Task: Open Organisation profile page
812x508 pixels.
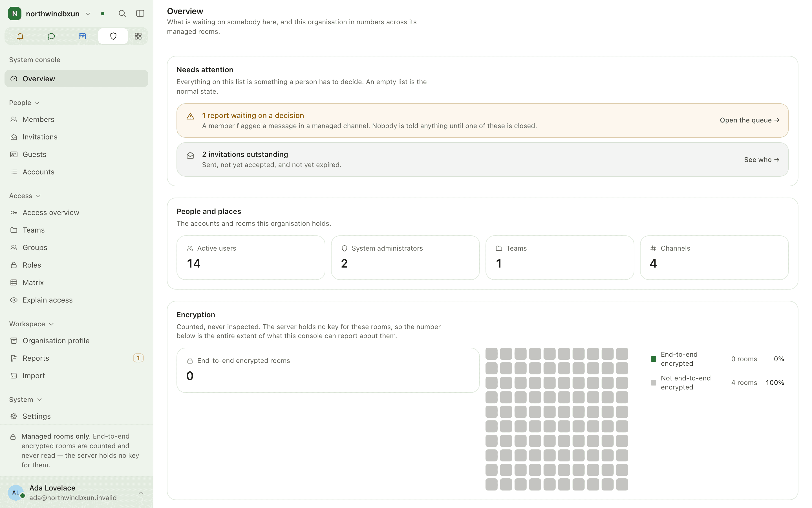Action: tap(76, 341)
